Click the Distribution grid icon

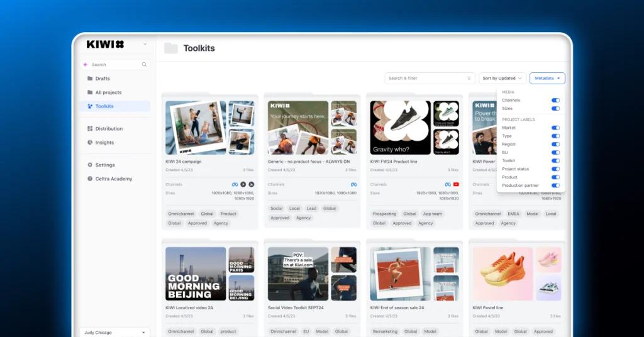click(x=90, y=128)
